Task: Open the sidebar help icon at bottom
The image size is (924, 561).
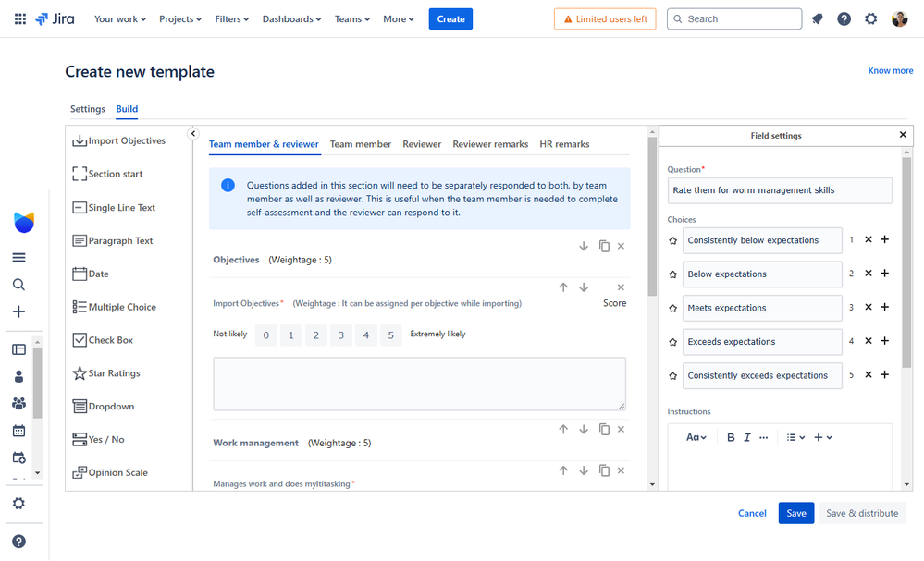Action: 18,541
